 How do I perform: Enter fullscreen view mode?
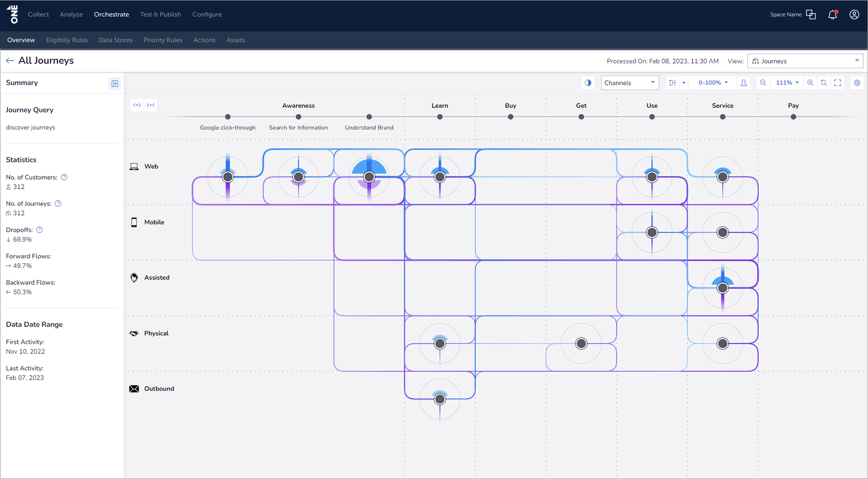coord(837,83)
